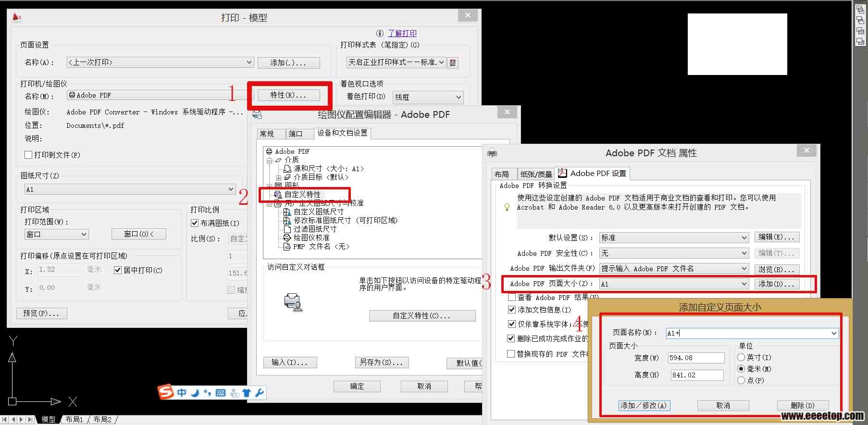Click the large printer icon in 访问自定义对话框
Image resolution: width=868 pixels, height=425 pixels.
293,302
